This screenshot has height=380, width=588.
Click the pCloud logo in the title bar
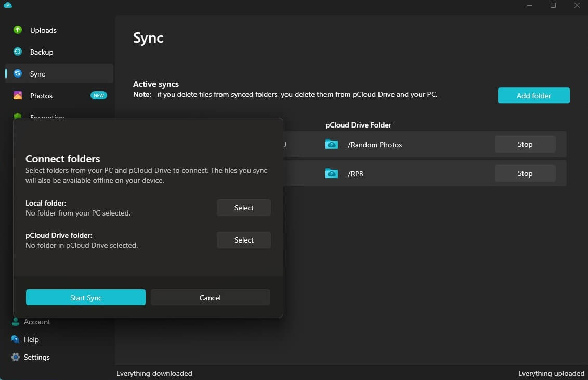tap(7, 5)
